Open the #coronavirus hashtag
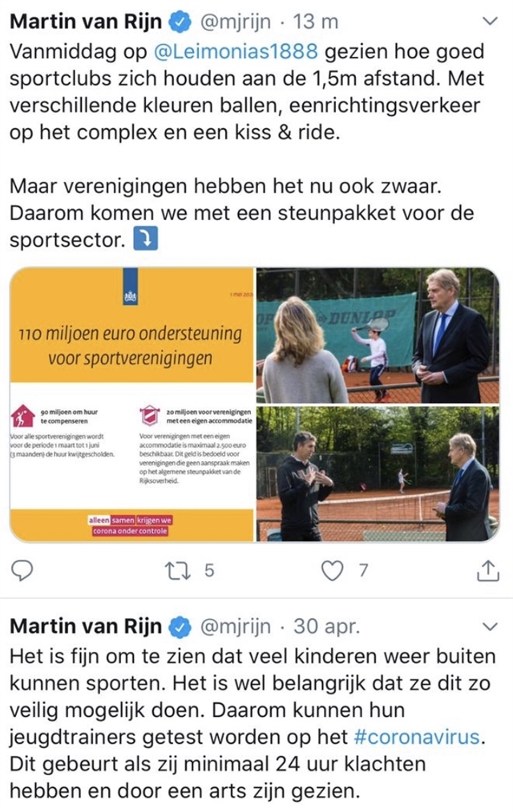Screen dimensions: 513x812 417,737
